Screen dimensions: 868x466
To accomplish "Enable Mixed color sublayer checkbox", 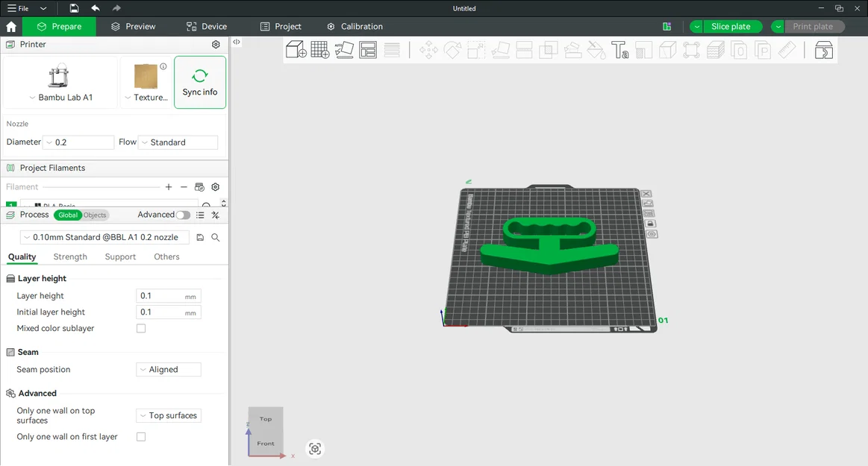I will 141,328.
